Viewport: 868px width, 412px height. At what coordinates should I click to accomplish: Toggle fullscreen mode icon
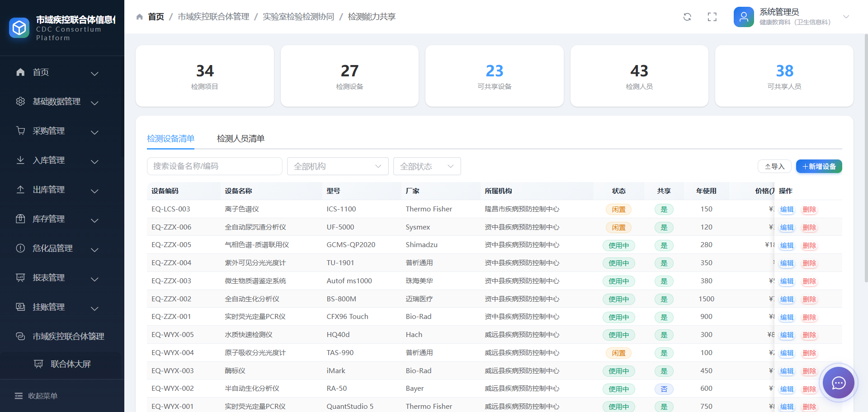pyautogui.click(x=712, y=17)
